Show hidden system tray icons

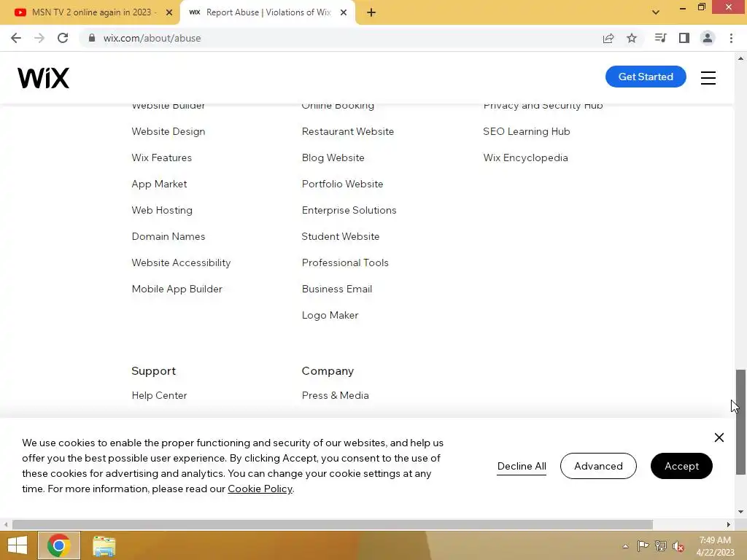pyautogui.click(x=625, y=546)
